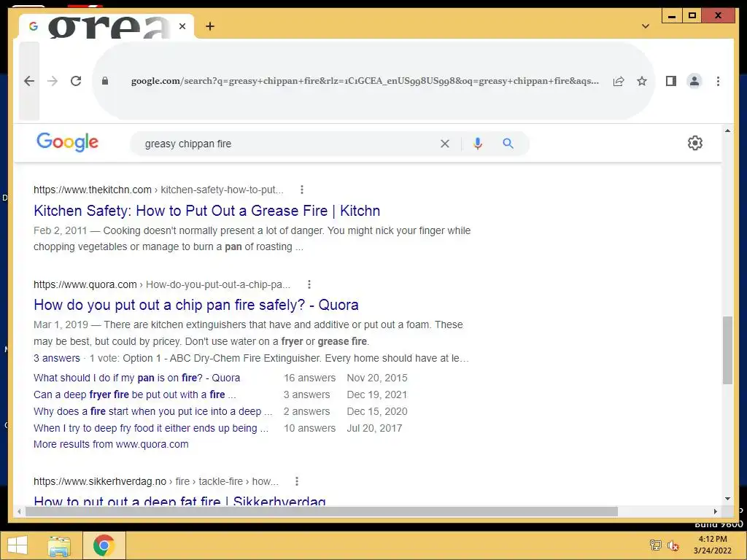Open the three-dot menu for sikkerhverdag.no result
Screen dimensions: 747x560
tap(297, 481)
